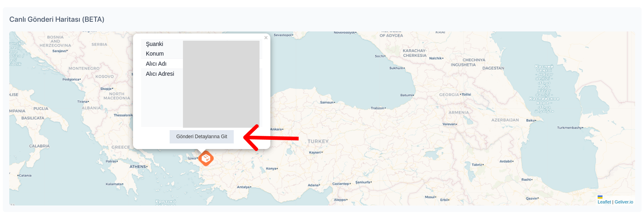644x222 pixels.
Task: Open the Geliver.io link
Action: pyautogui.click(x=623, y=202)
